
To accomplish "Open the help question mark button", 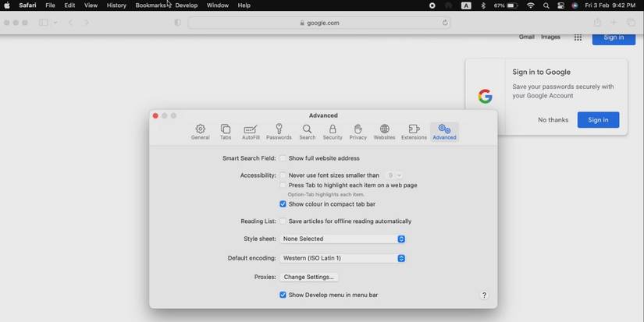I will (484, 295).
